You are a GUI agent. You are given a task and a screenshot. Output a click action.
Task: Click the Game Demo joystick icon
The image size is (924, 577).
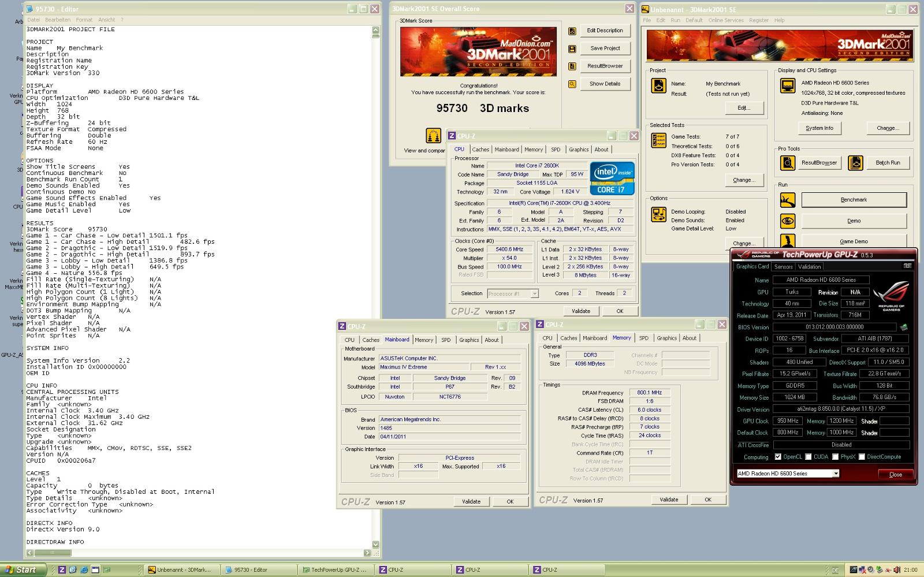(x=787, y=240)
